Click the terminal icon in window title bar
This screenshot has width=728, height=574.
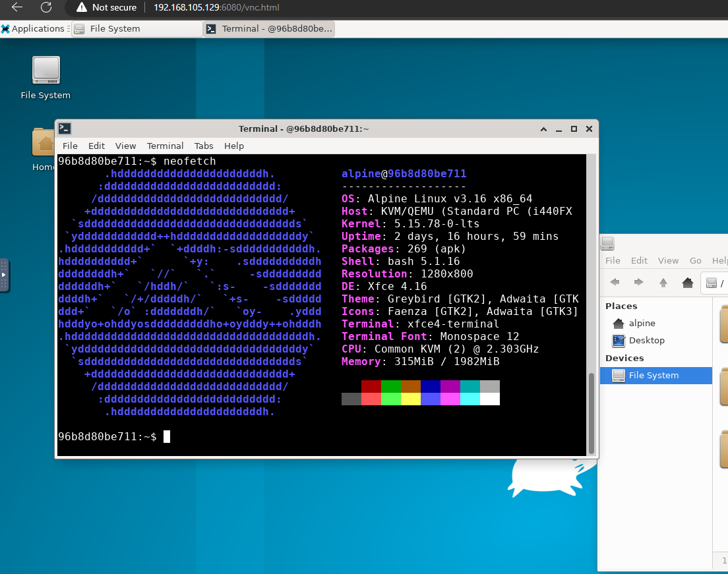pos(65,129)
